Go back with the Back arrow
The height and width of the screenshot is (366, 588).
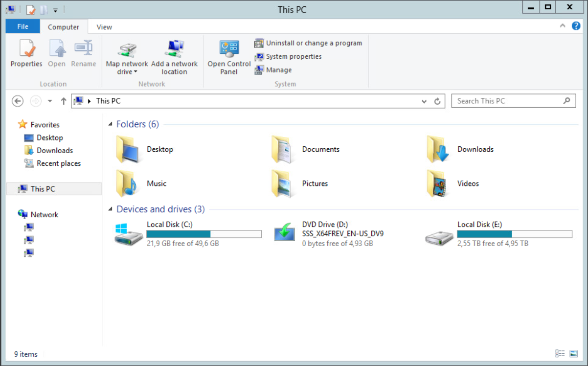tap(18, 101)
